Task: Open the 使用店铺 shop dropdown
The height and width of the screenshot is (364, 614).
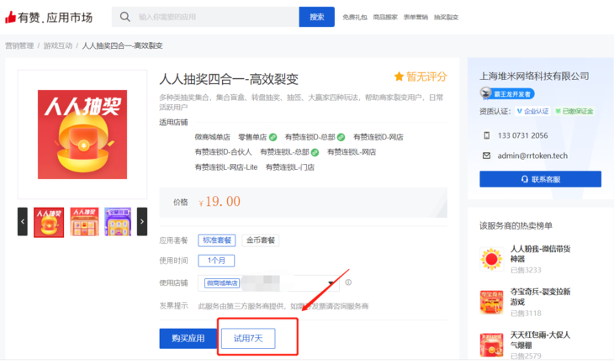Action: point(268,283)
